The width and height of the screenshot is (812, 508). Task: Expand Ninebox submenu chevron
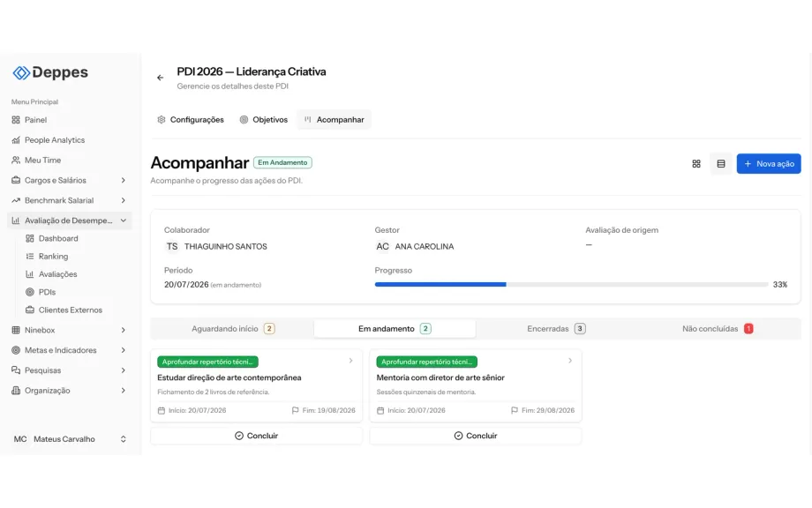pyautogui.click(x=124, y=330)
